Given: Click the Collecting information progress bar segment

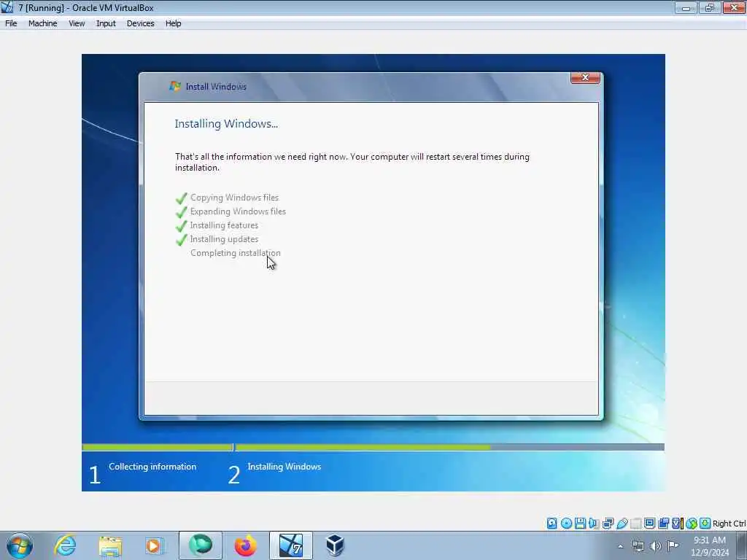Looking at the screenshot, I should coord(158,447).
